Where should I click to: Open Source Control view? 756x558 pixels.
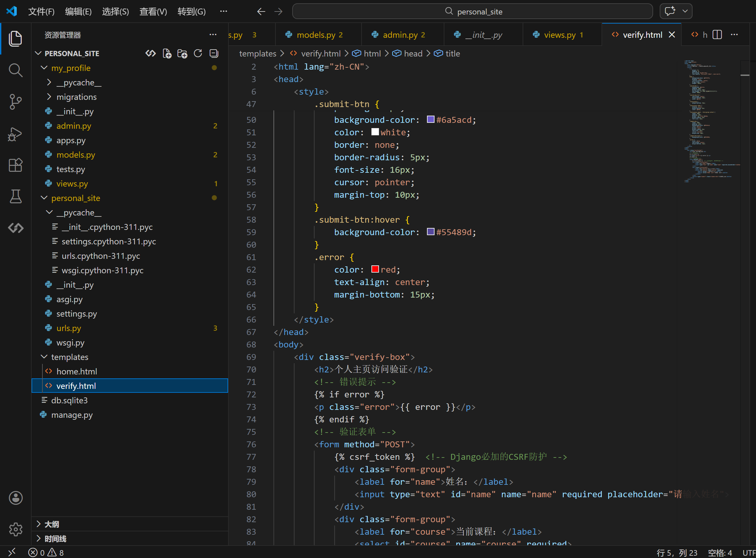[x=15, y=101]
